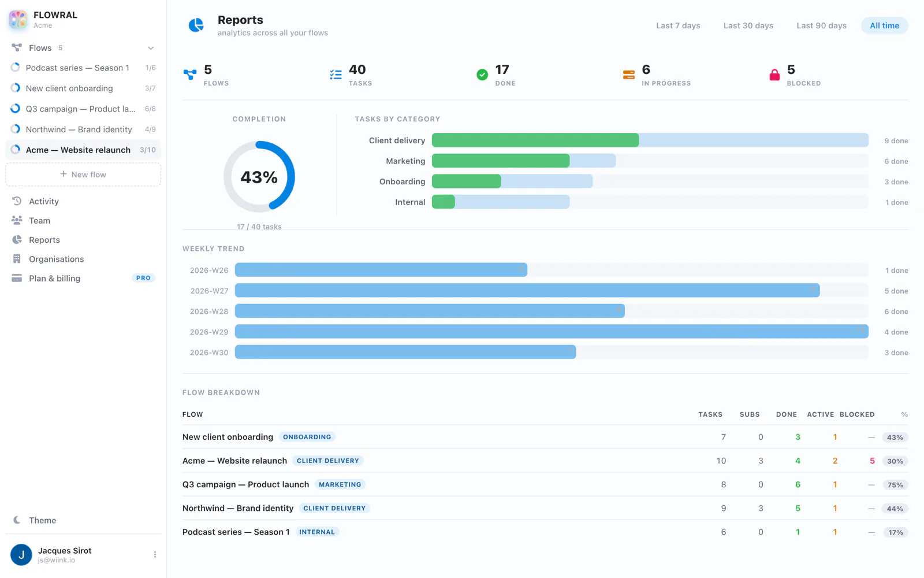Click the 43% completion ring
The height and width of the screenshot is (578, 924).
point(259,177)
